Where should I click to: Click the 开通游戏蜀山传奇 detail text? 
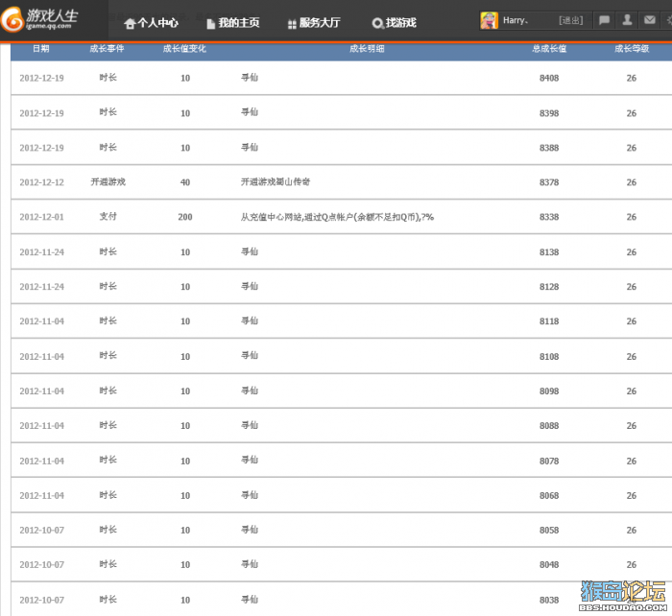pos(276,182)
